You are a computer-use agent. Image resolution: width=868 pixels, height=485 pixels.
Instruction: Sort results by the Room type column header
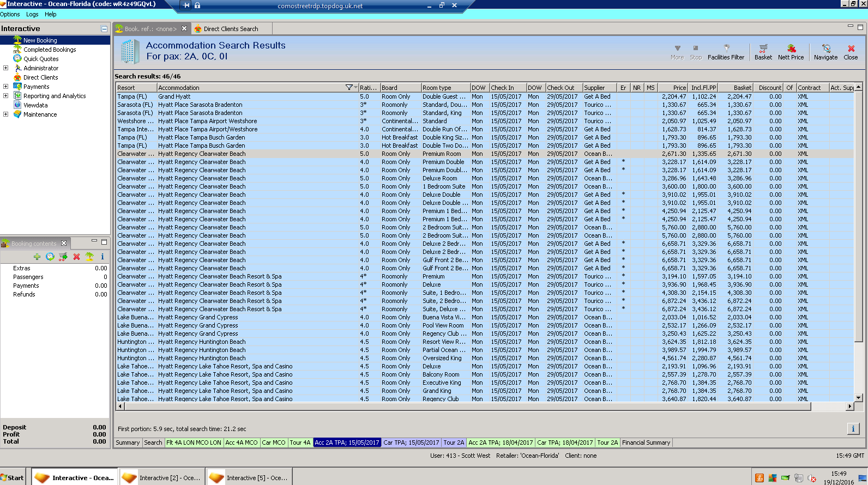point(445,87)
